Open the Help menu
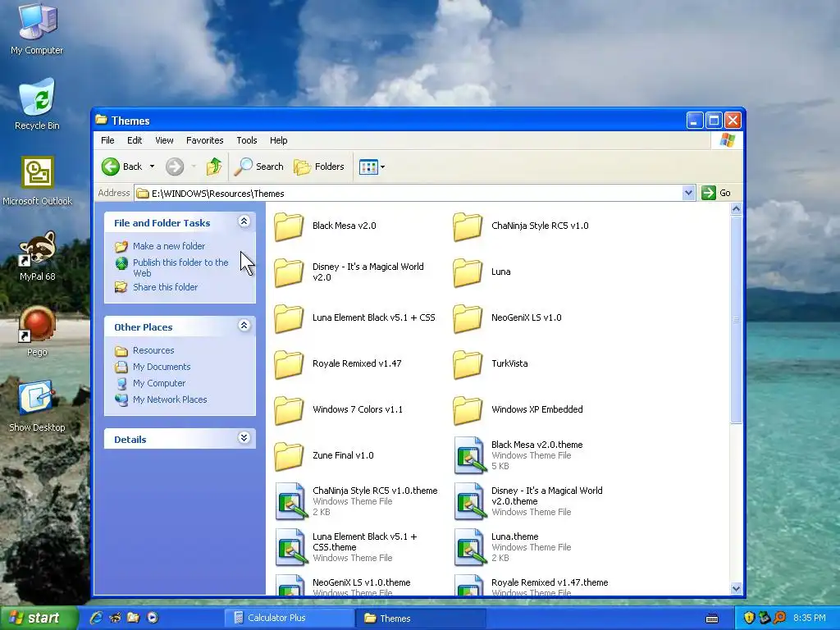Viewport: 840px width, 630px height. point(279,140)
